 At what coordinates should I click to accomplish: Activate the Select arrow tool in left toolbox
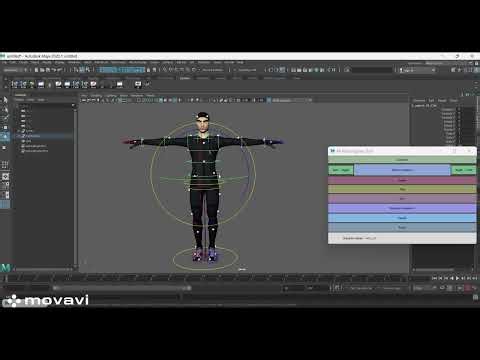tap(5, 100)
